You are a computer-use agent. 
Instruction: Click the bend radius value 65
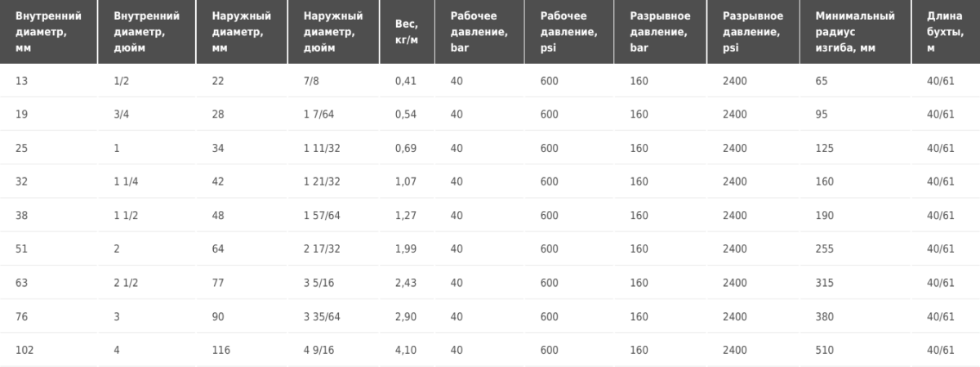[x=822, y=81]
